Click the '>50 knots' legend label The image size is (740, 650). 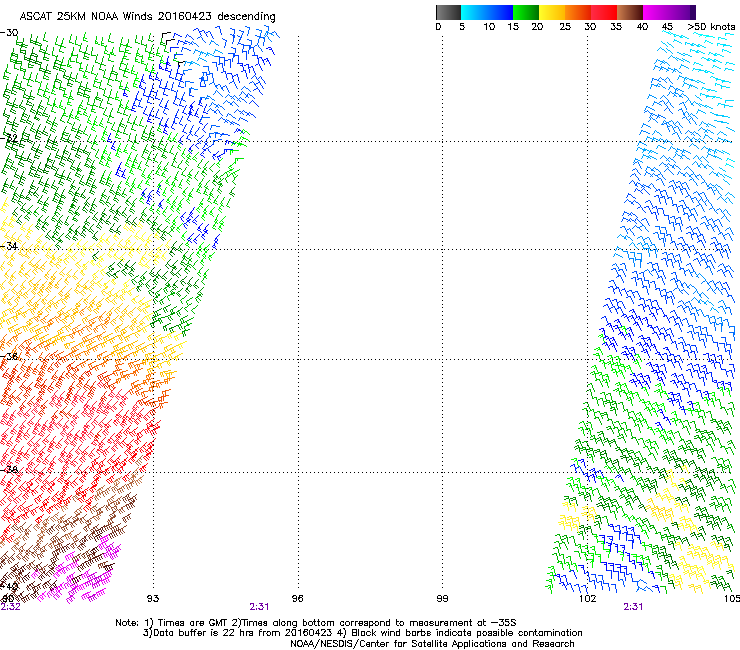pos(711,27)
